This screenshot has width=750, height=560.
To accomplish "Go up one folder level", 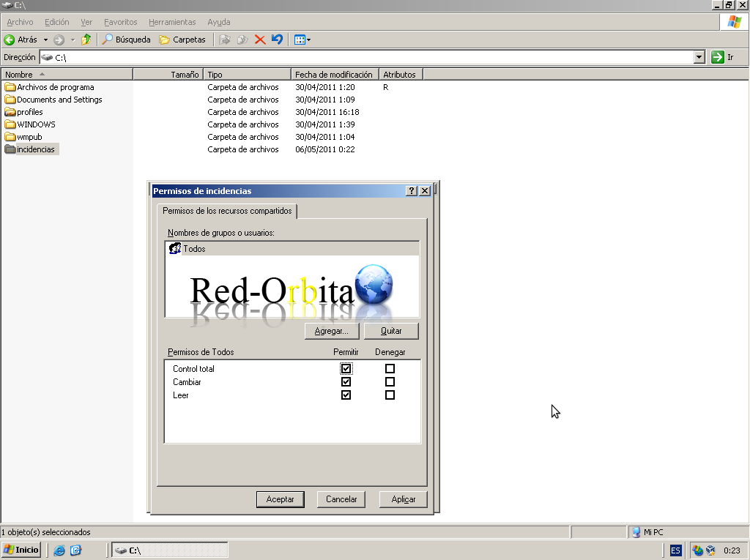I will coord(86,40).
